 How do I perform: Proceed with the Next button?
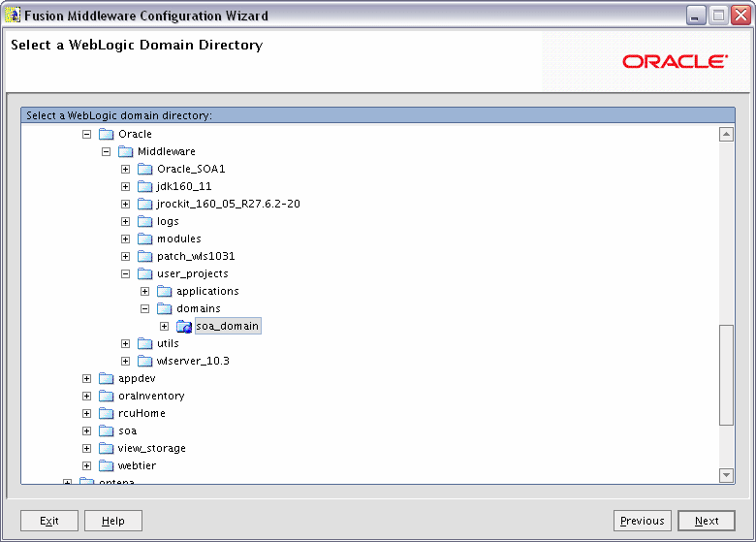[707, 521]
